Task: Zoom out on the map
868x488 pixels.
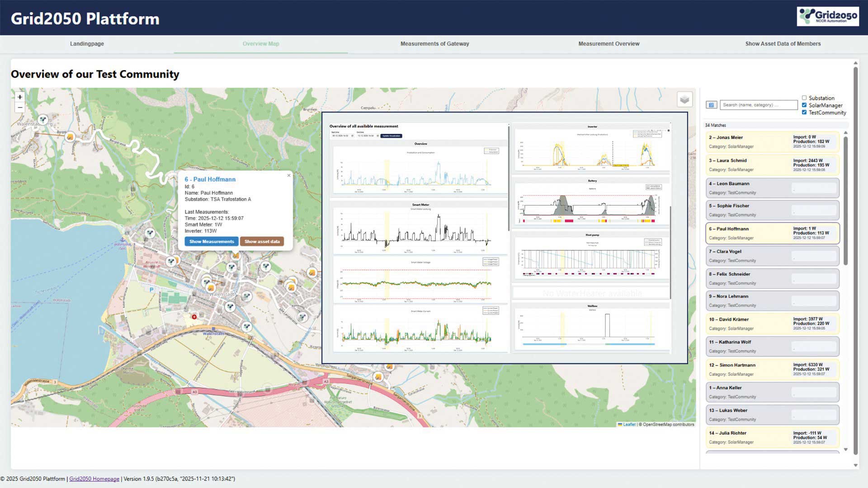Action: (20, 108)
